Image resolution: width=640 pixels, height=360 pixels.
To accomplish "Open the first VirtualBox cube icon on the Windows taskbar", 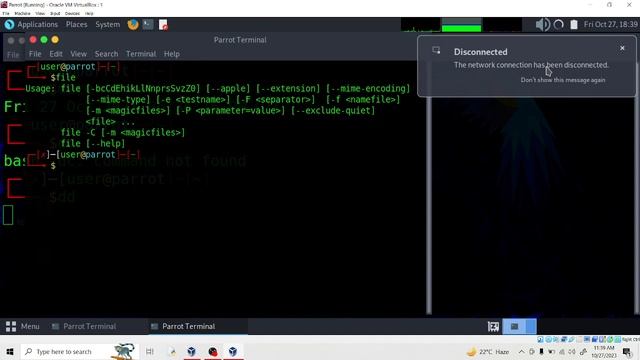I will (191, 351).
